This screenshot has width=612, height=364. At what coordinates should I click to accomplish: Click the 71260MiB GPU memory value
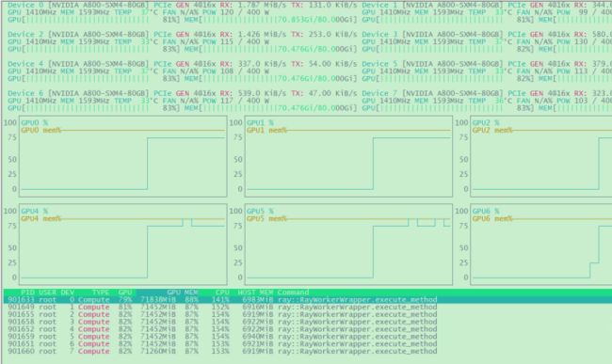(x=158, y=352)
